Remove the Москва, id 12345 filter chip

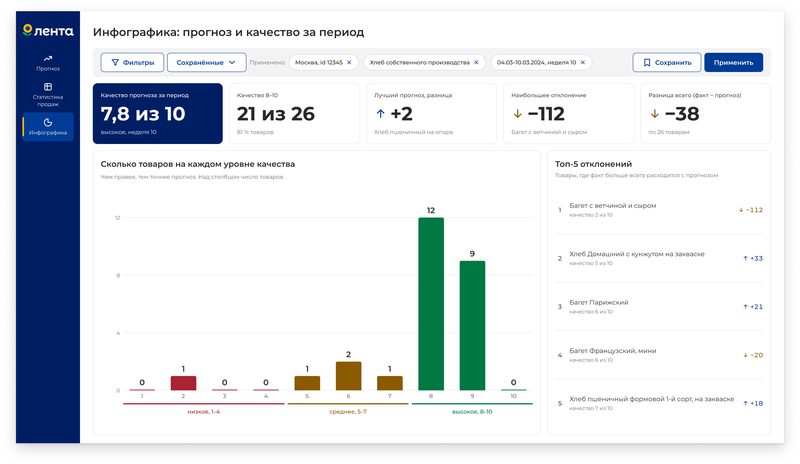coord(349,62)
